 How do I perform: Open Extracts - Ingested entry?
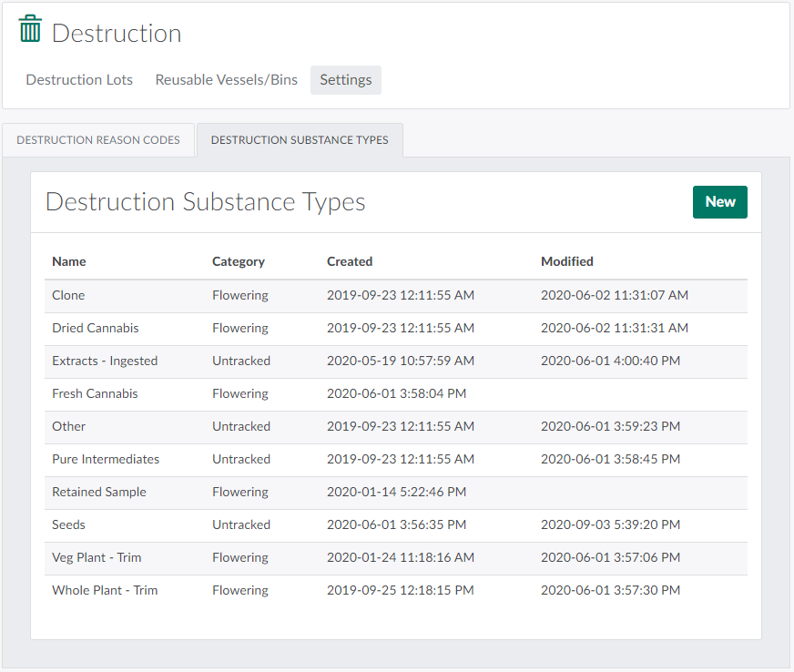coord(105,361)
